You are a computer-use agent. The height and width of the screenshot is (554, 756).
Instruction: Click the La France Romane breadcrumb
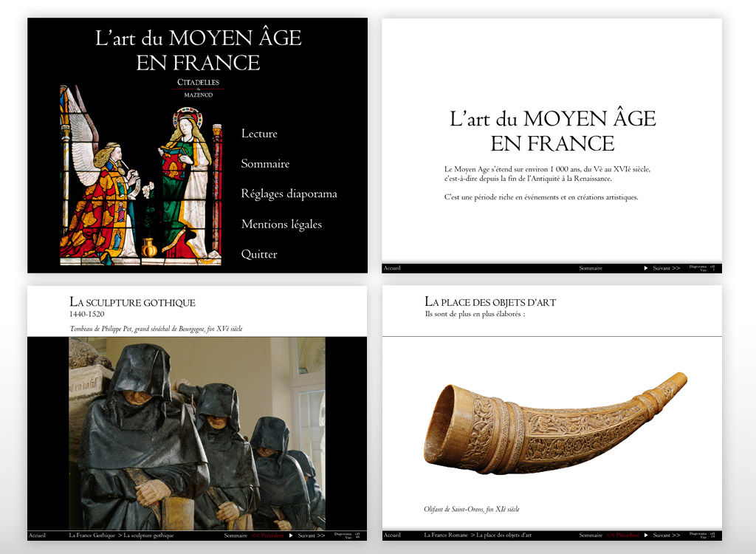(446, 536)
